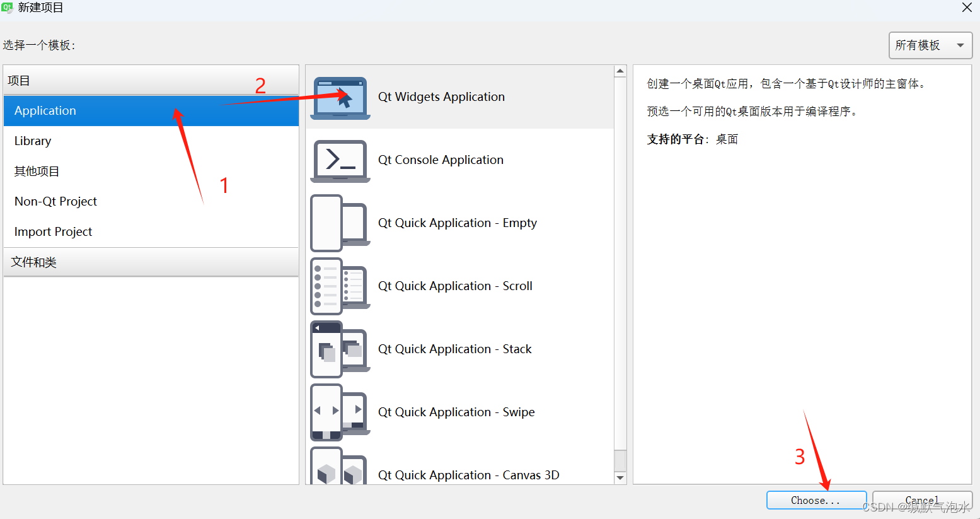Click the Qt Quick Canvas 3D icon
The height and width of the screenshot is (519, 980).
click(x=340, y=467)
